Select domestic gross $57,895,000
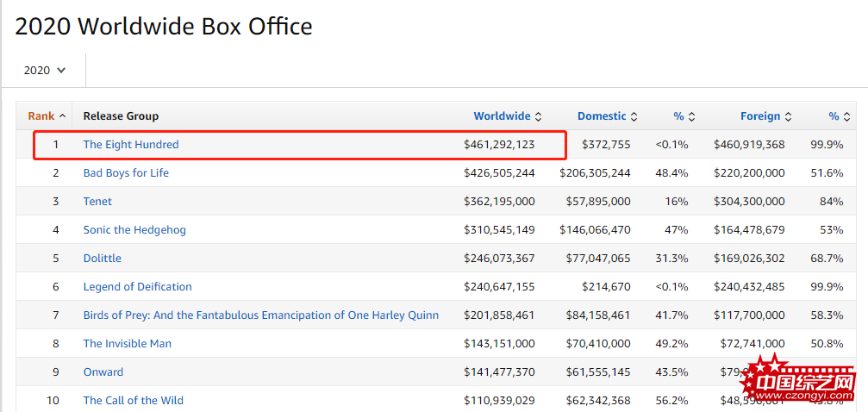 (x=598, y=201)
